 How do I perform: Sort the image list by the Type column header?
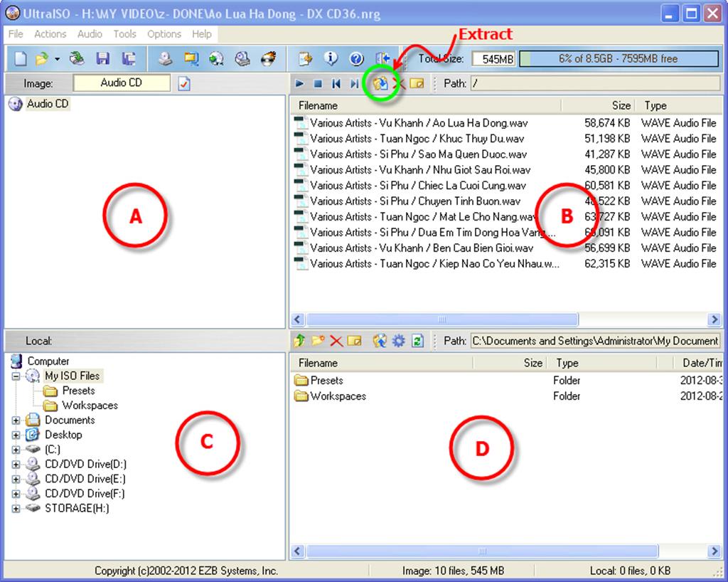pos(679,105)
